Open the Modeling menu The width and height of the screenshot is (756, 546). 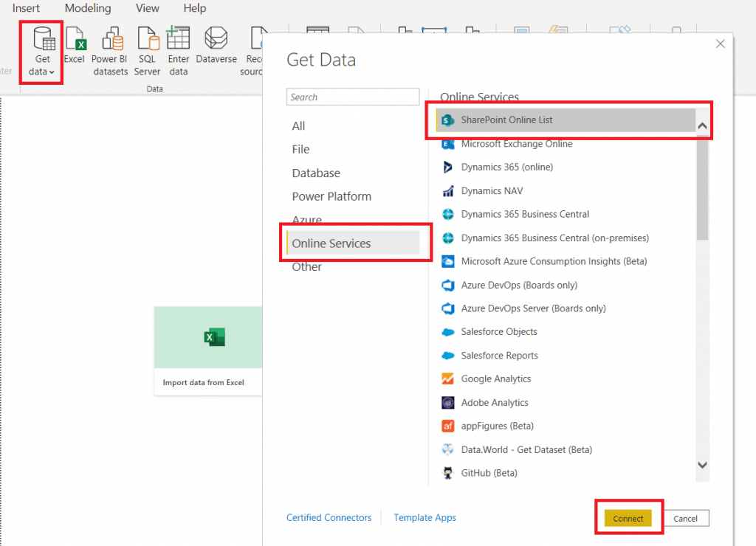[88, 8]
